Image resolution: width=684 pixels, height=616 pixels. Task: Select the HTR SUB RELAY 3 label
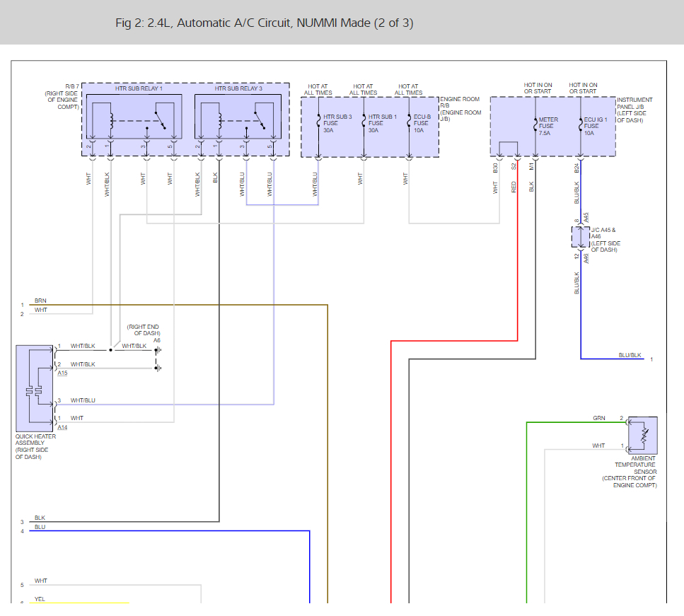point(238,88)
